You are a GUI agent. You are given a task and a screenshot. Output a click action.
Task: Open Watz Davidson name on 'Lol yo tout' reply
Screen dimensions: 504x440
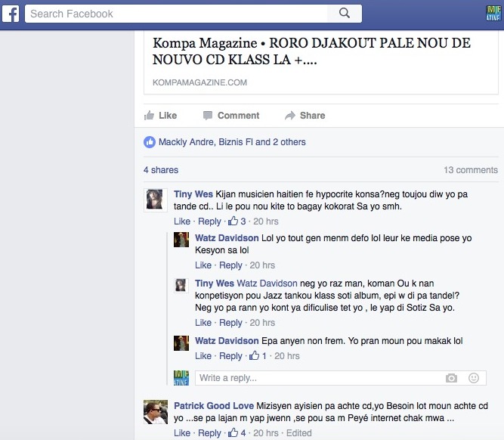click(227, 238)
